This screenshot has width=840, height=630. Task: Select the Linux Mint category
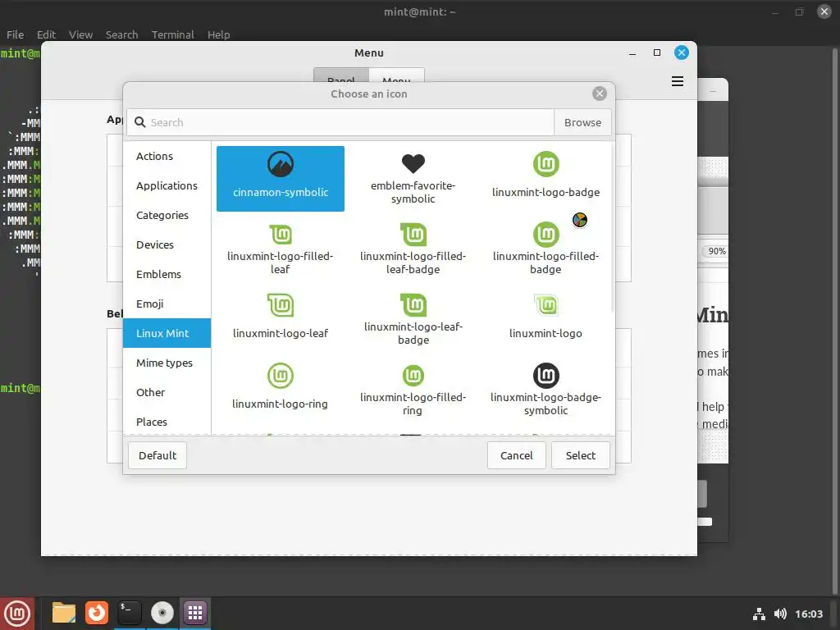pyautogui.click(x=167, y=333)
